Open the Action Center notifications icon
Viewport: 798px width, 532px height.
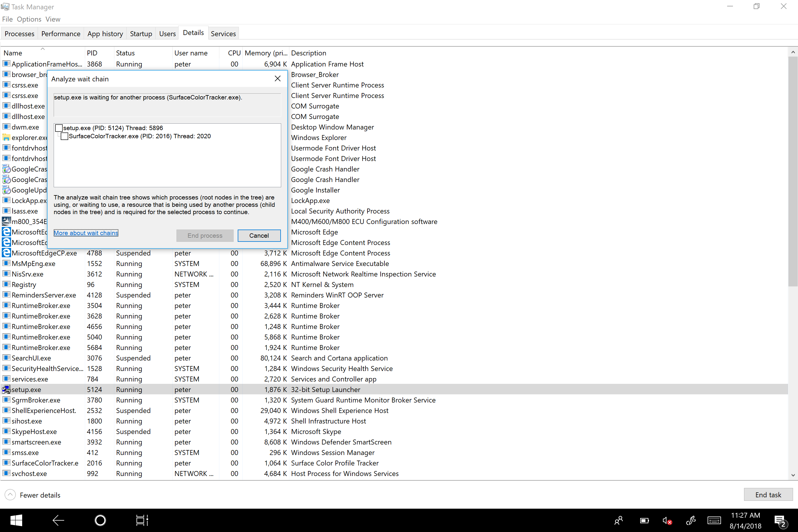tap(781, 521)
